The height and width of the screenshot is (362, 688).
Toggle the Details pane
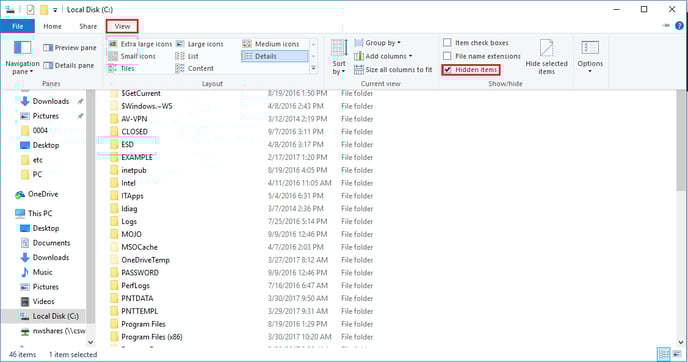(69, 65)
